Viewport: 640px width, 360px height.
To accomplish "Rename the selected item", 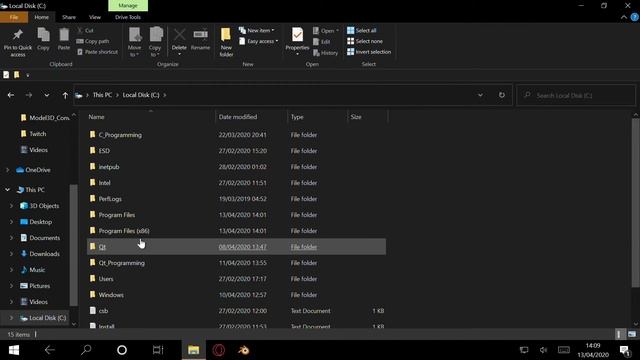I will click(x=200, y=40).
